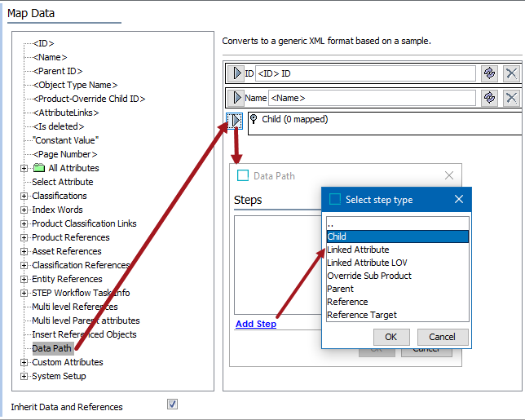Expand the Product References node
This screenshot has width=525, height=420.
[x=24, y=237]
